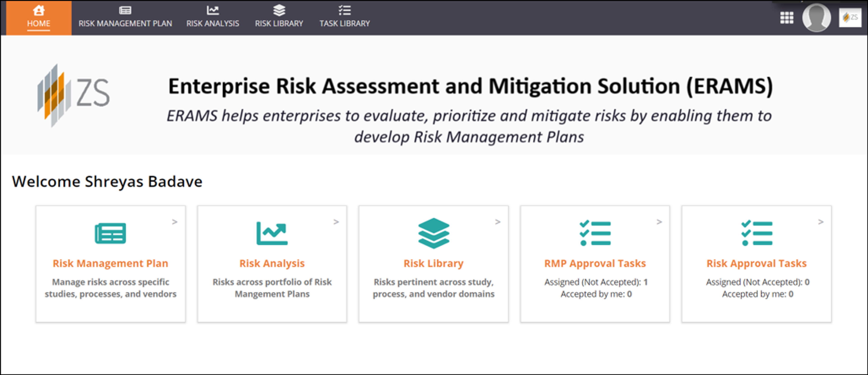This screenshot has height=375, width=868.
Task: Expand the Risk Approval Tasks card arrow
Action: [x=821, y=222]
